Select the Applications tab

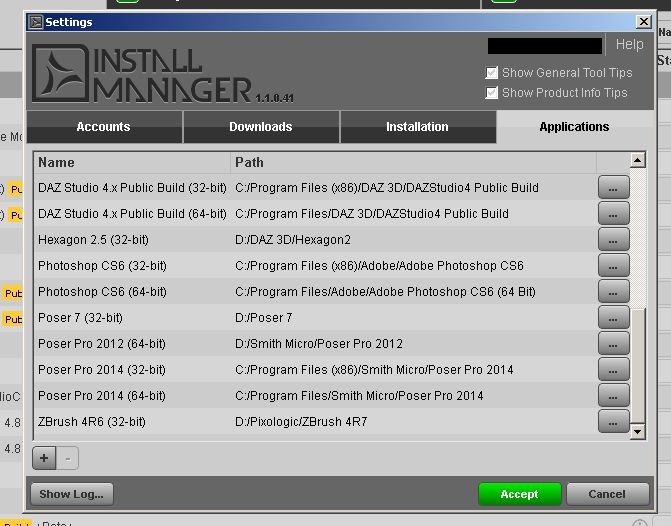point(574,127)
